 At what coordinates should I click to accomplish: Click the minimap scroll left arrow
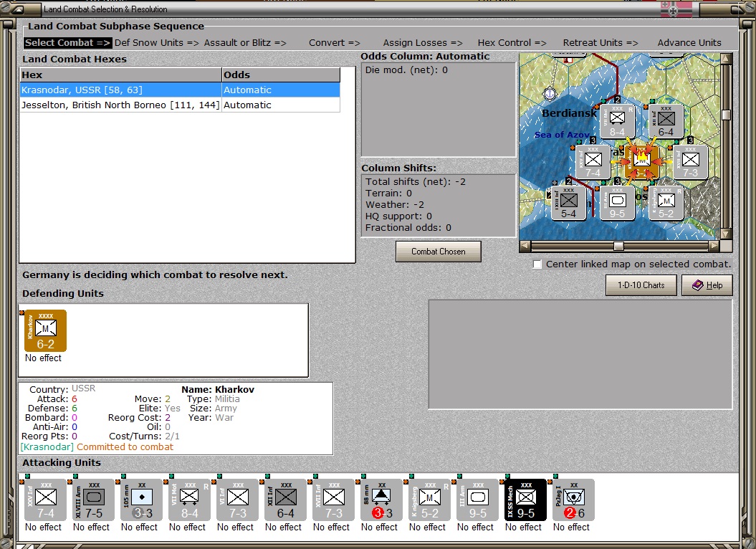coord(525,246)
